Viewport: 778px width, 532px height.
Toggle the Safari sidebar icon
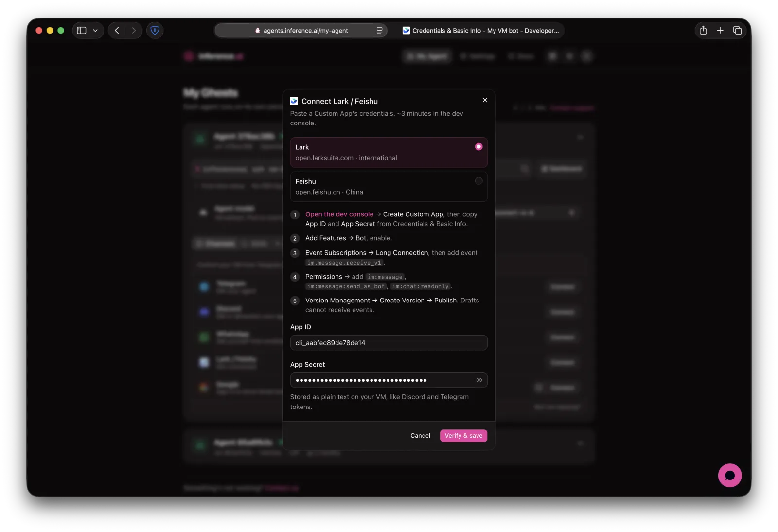82,31
